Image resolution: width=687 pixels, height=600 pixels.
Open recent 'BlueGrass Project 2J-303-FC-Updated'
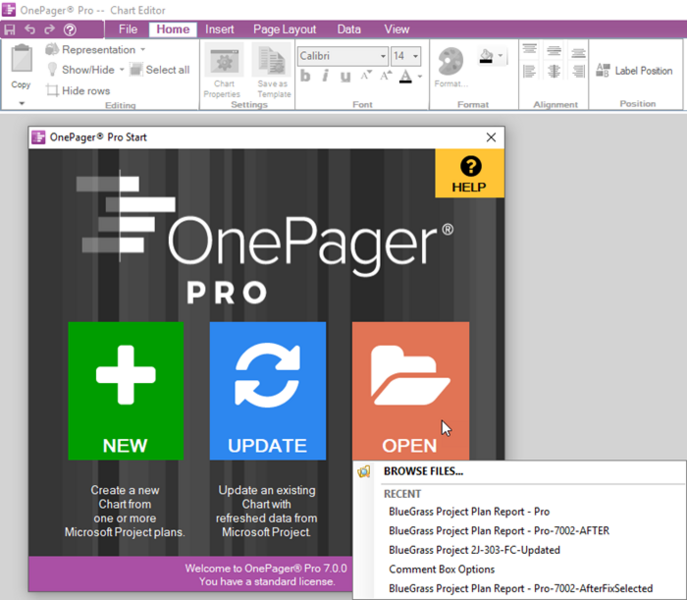click(x=474, y=550)
